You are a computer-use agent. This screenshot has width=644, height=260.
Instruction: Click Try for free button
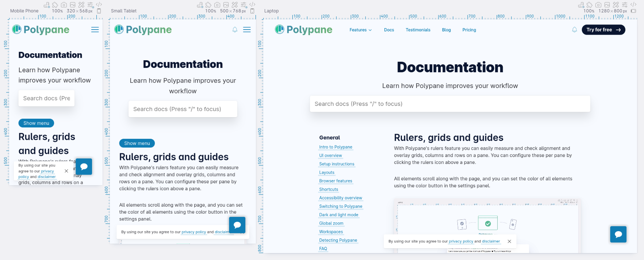coord(603,30)
